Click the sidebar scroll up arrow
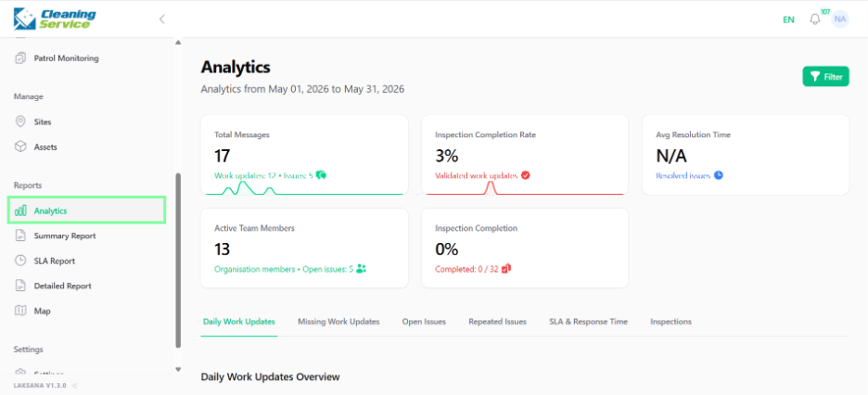The height and width of the screenshot is (395, 868). coord(178,42)
